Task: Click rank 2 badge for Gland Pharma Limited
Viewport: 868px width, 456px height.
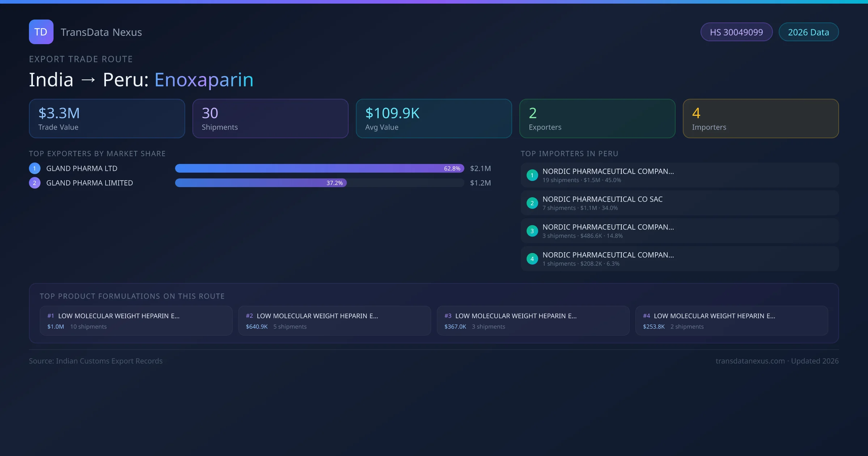Action: 35,183
